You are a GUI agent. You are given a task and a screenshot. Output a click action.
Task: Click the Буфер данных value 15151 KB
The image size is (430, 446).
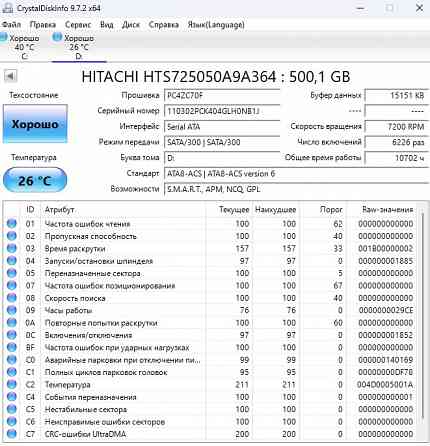pyautogui.click(x=397, y=96)
